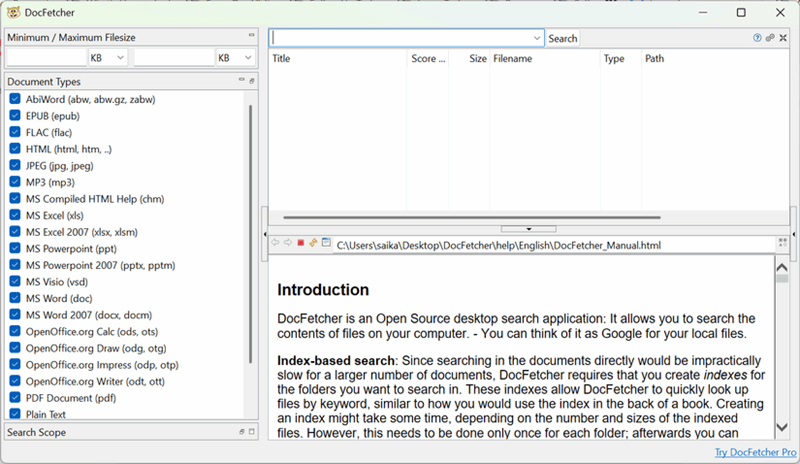
Task: Uncheck OpenOffice.org Impress (odp, otp)
Action: [15, 364]
